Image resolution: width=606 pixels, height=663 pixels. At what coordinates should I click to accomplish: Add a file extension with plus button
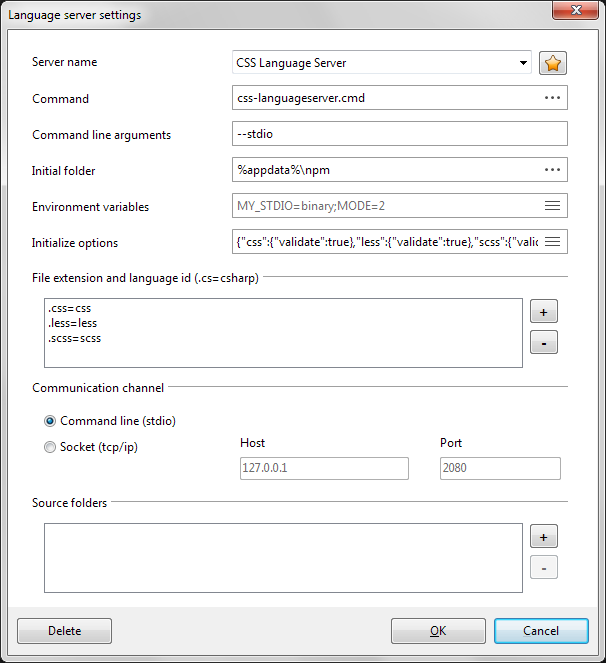click(543, 311)
